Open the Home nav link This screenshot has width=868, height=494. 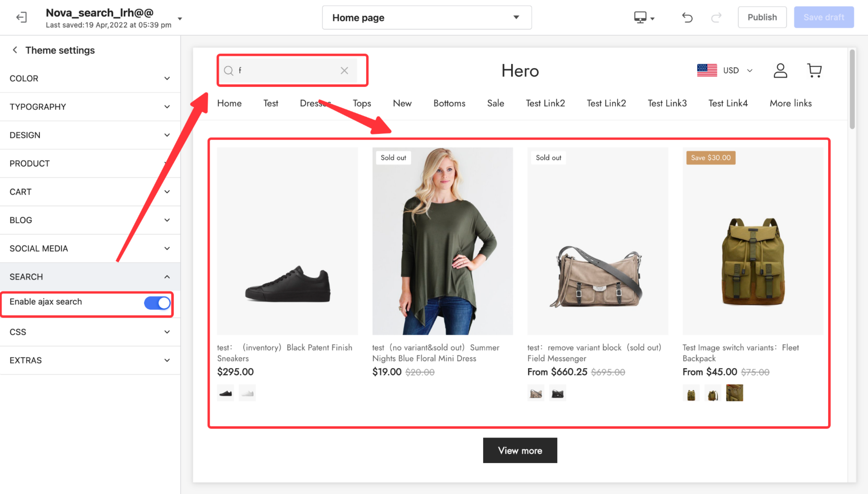pos(229,103)
